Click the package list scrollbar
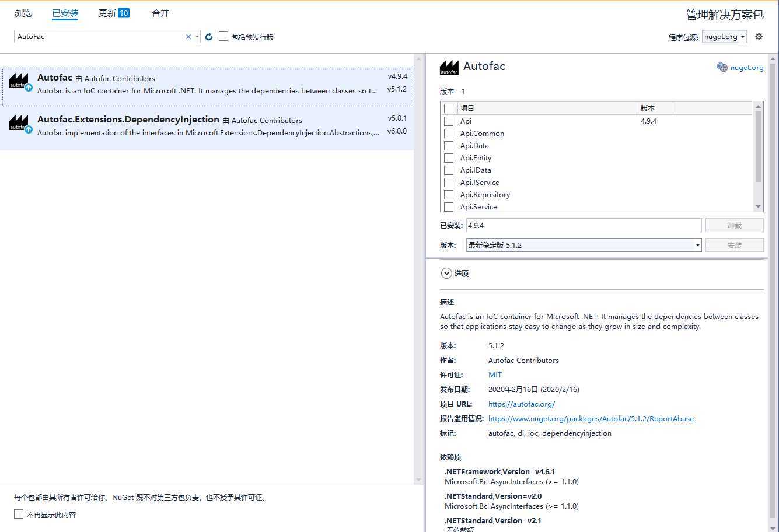 418,269
